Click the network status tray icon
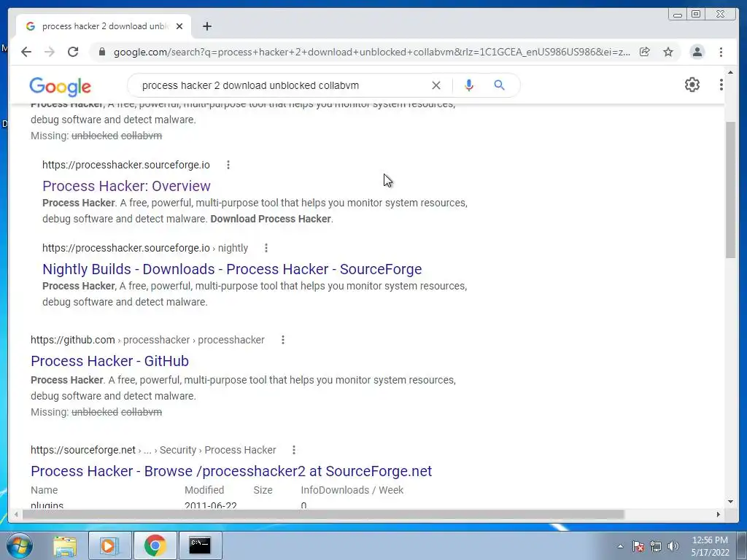747x560 pixels. click(x=656, y=546)
